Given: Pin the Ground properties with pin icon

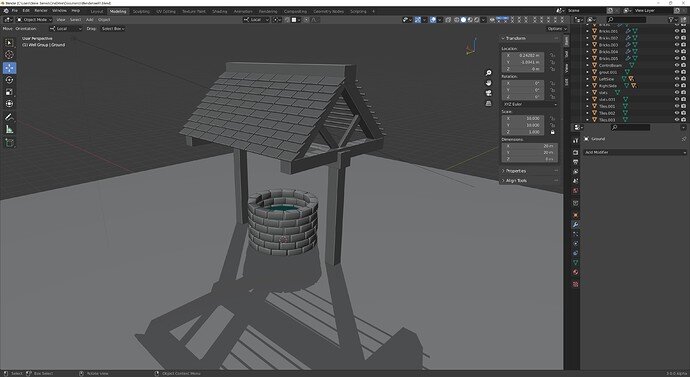Looking at the screenshot, I should (684, 139).
